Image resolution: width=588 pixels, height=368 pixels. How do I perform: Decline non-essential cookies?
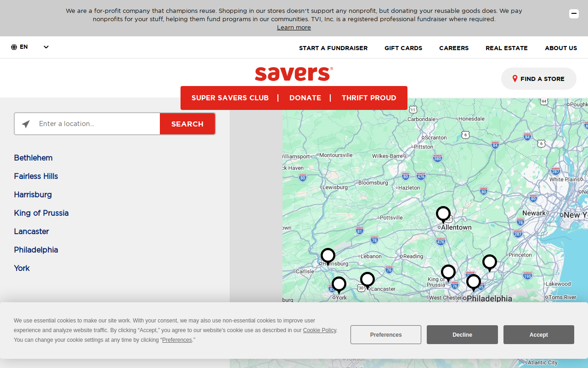pyautogui.click(x=462, y=335)
